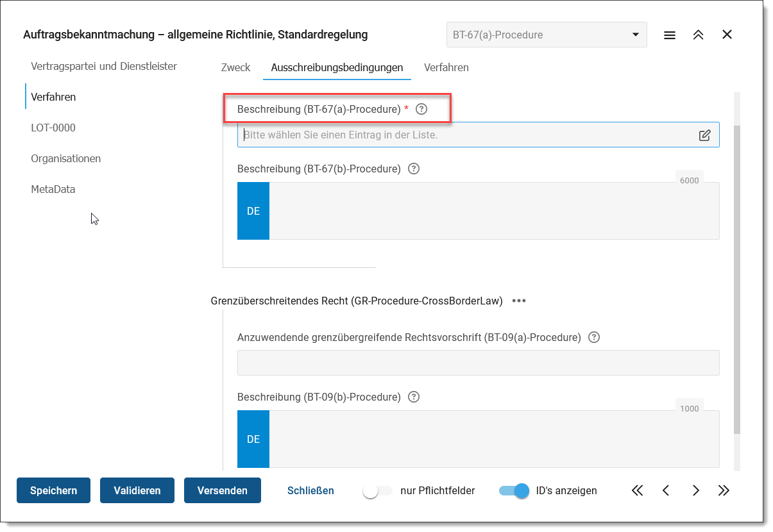The width and height of the screenshot is (773, 532).
Task: Click the double chevron up collapse icon
Action: point(699,35)
